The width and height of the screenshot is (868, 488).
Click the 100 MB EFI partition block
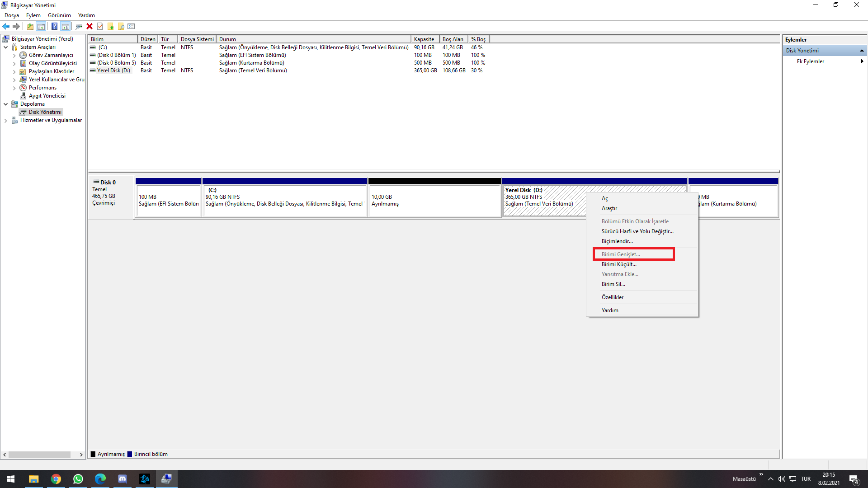(x=169, y=197)
